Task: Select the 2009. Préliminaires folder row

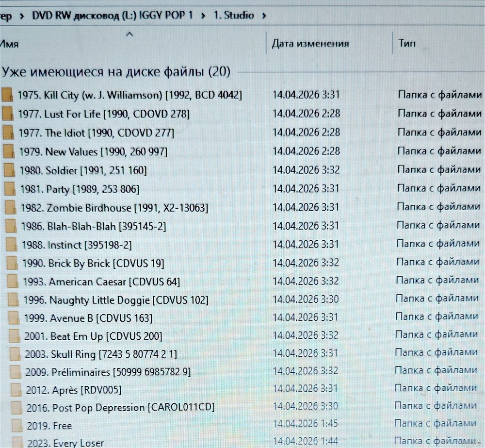Action: click(108, 372)
